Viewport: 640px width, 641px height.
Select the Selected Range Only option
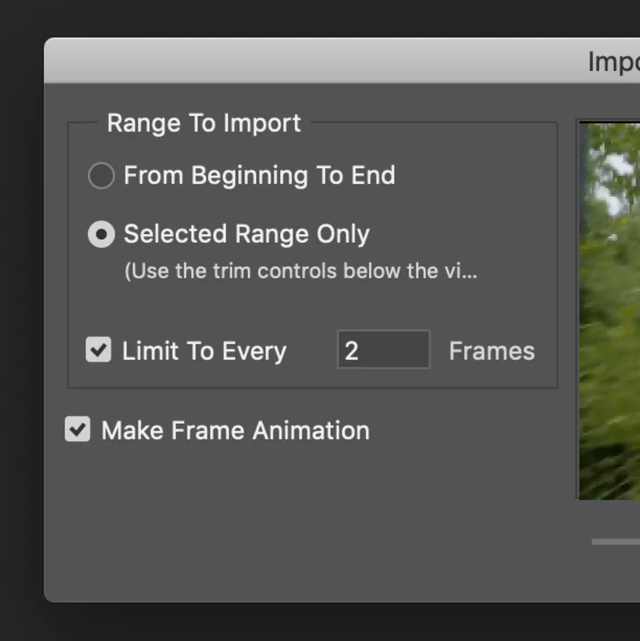101,234
